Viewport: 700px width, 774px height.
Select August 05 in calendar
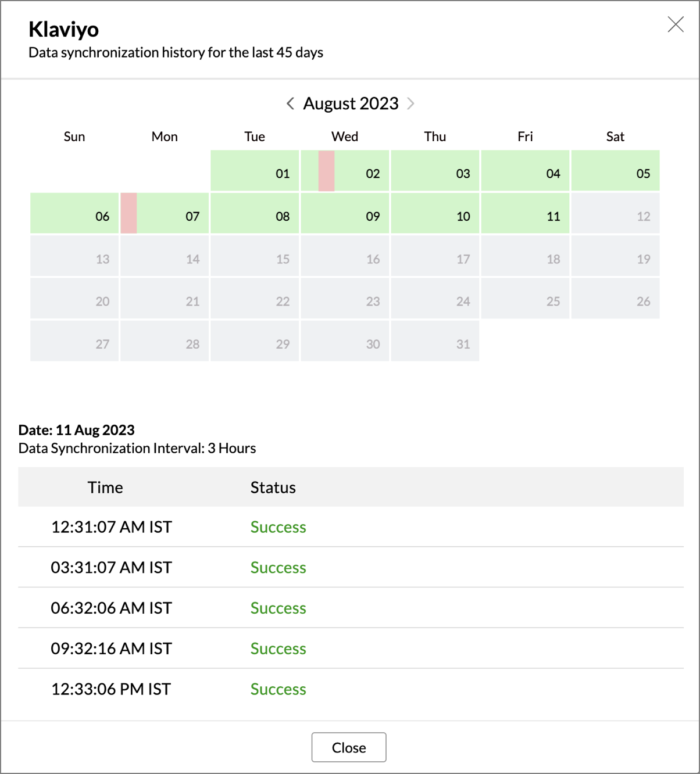tap(615, 171)
